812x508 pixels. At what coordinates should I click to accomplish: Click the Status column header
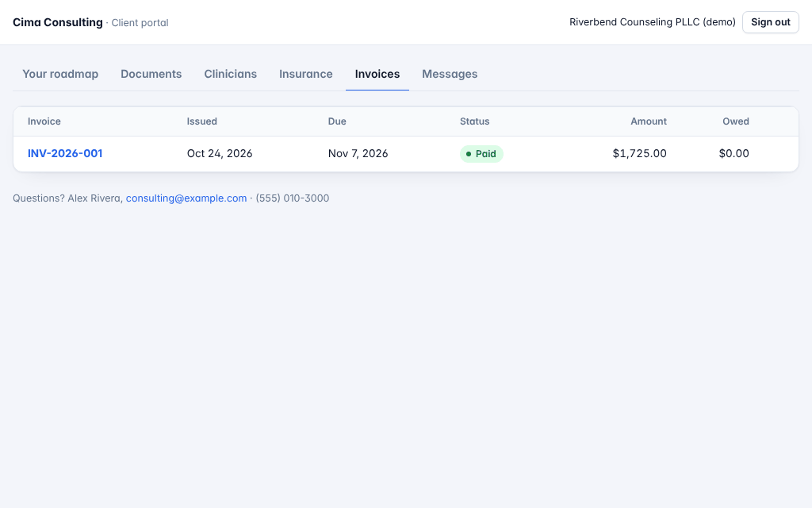click(x=474, y=121)
